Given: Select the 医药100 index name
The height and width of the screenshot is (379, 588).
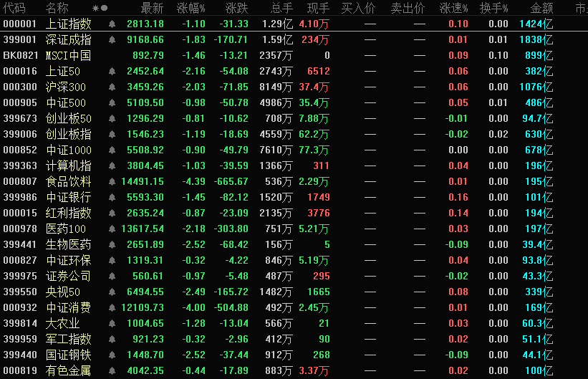Looking at the screenshot, I should coord(66,229).
